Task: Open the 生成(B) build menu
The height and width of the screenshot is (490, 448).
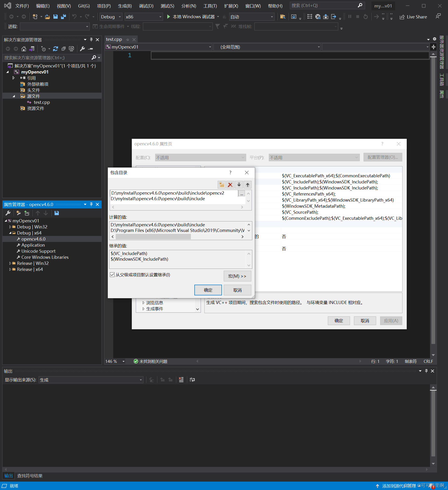Action: 125,6
